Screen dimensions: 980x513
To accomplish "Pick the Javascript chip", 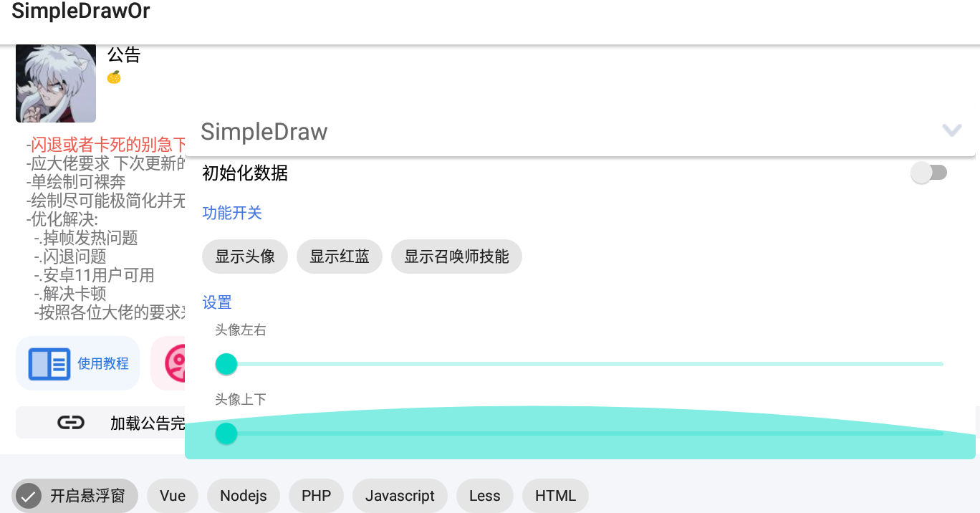I will (400, 496).
